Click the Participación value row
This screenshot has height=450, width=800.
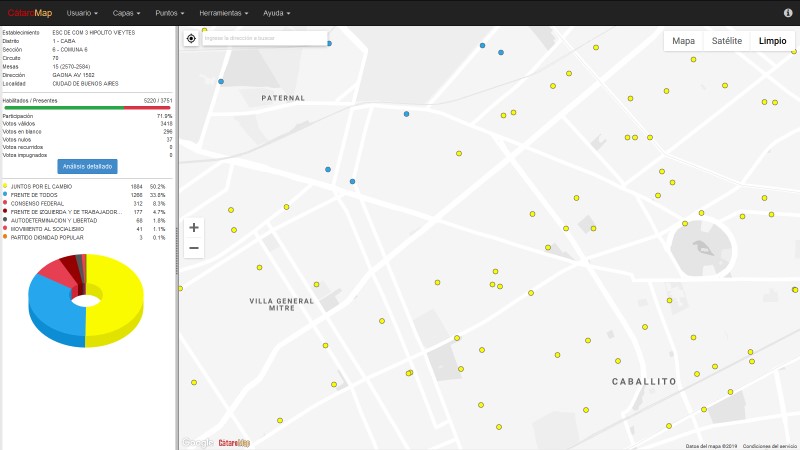click(x=87, y=116)
